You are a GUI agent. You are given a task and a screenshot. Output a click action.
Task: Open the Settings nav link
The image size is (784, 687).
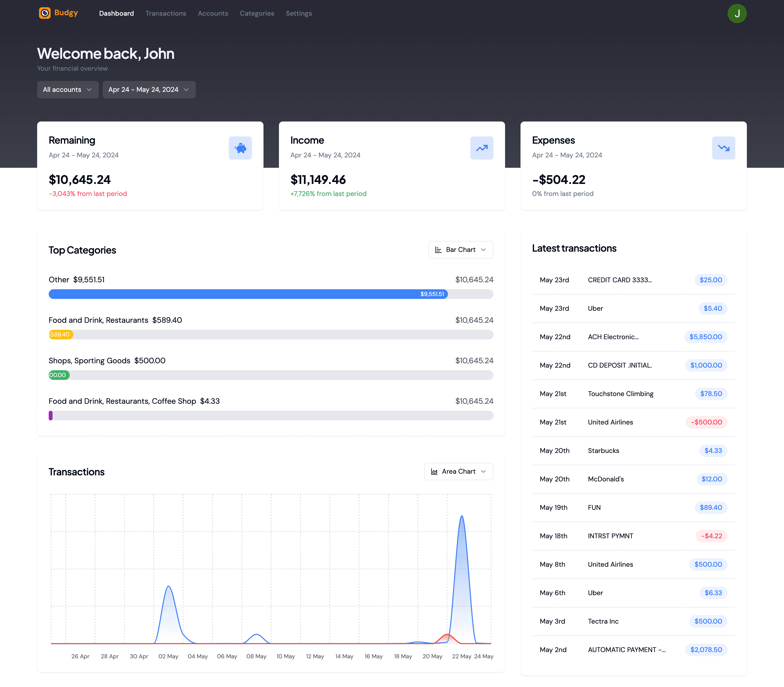(299, 13)
